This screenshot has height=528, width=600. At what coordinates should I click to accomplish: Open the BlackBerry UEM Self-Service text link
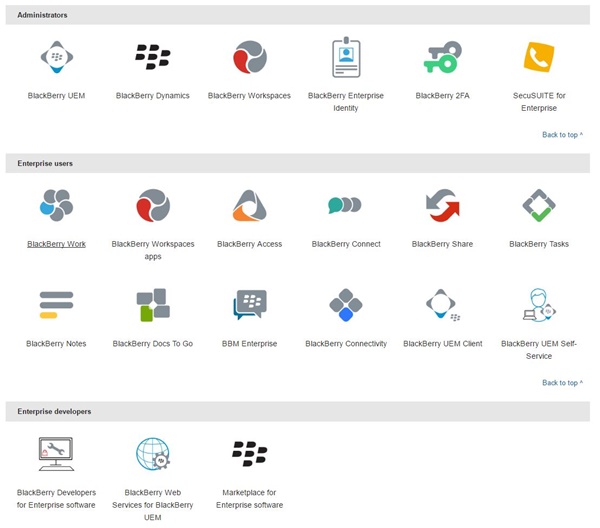pos(539,349)
